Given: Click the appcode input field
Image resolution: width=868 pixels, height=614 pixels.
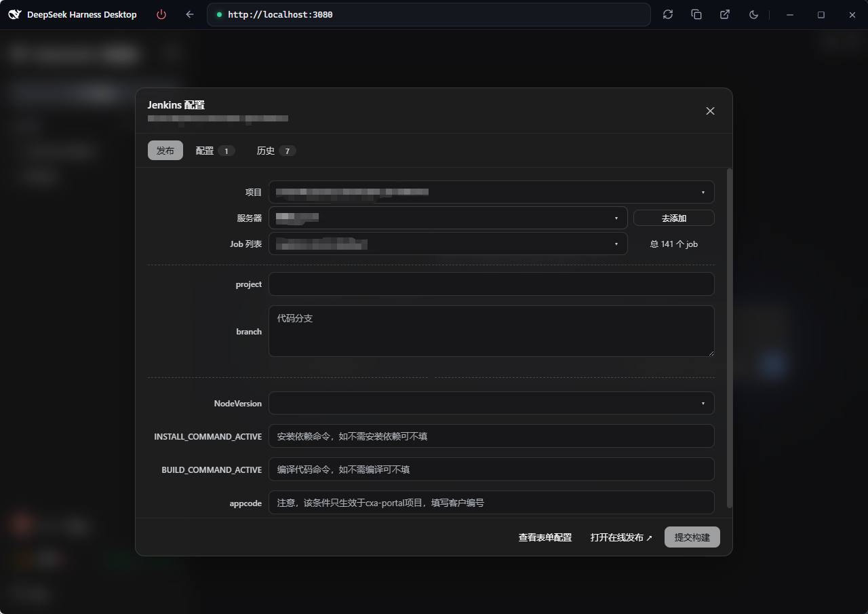Looking at the screenshot, I should [492, 503].
